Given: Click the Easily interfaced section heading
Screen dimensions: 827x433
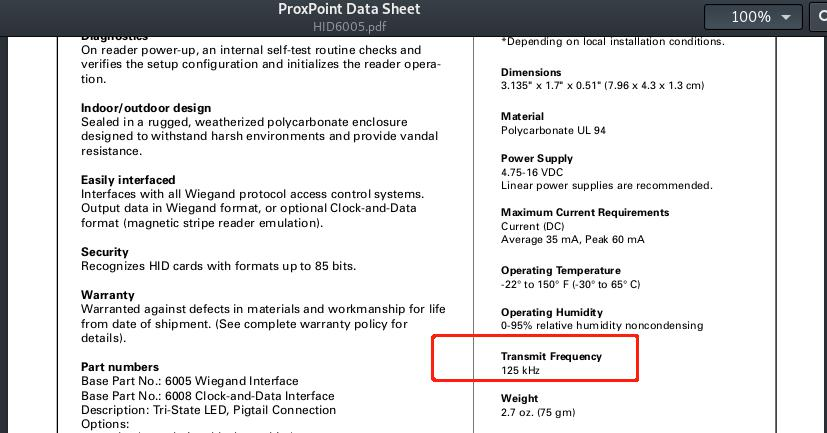Looking at the screenshot, I should coord(128,180).
